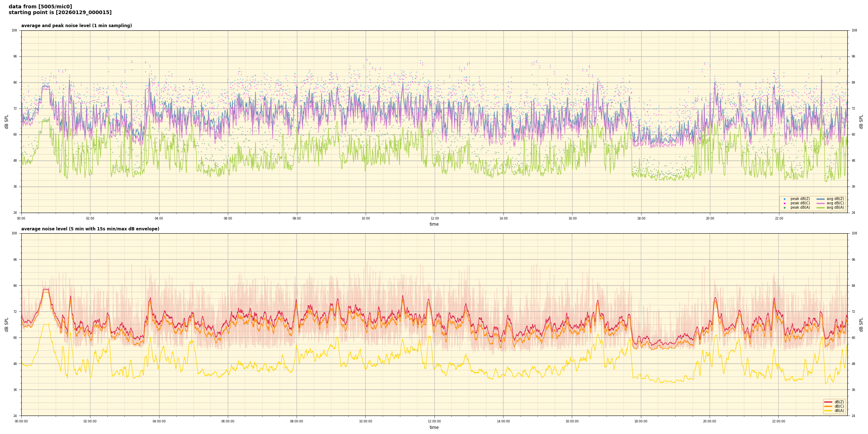Click the top chart's 'time' x-axis label
The width and height of the screenshot is (868, 434).
click(x=434, y=224)
